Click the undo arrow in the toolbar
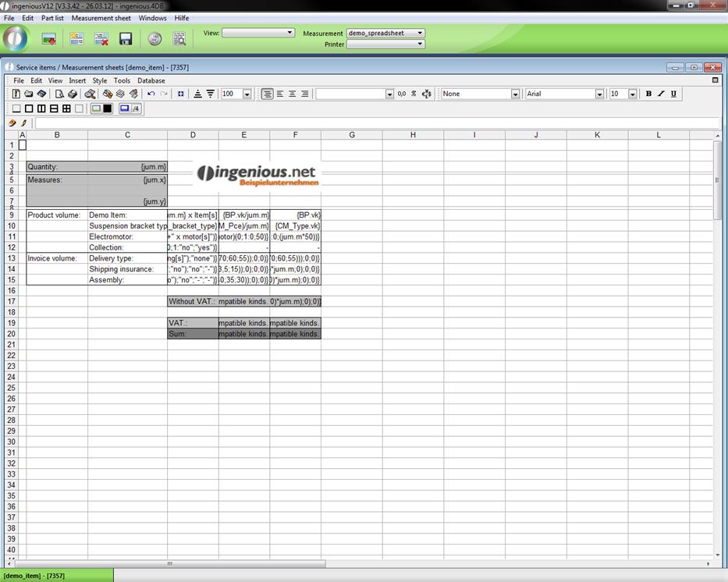The width and height of the screenshot is (728, 582). click(151, 94)
